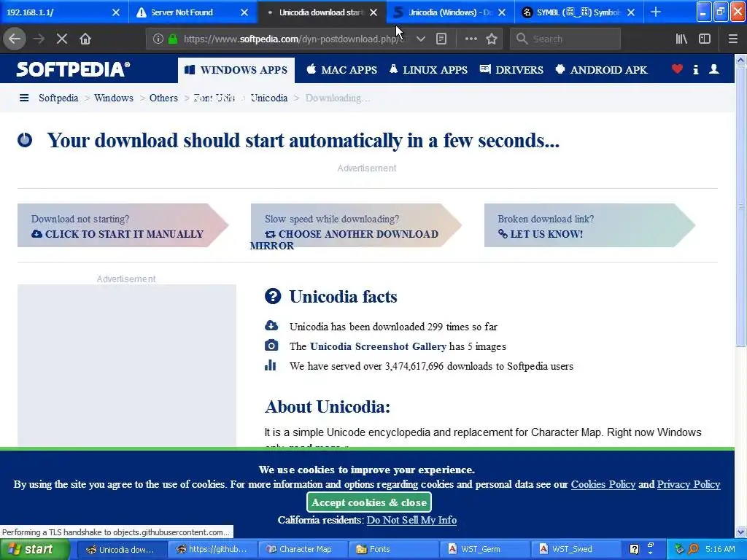Screen dimensions: 747x560
Task: Click the bar chart statistics icon
Action: 270,365
